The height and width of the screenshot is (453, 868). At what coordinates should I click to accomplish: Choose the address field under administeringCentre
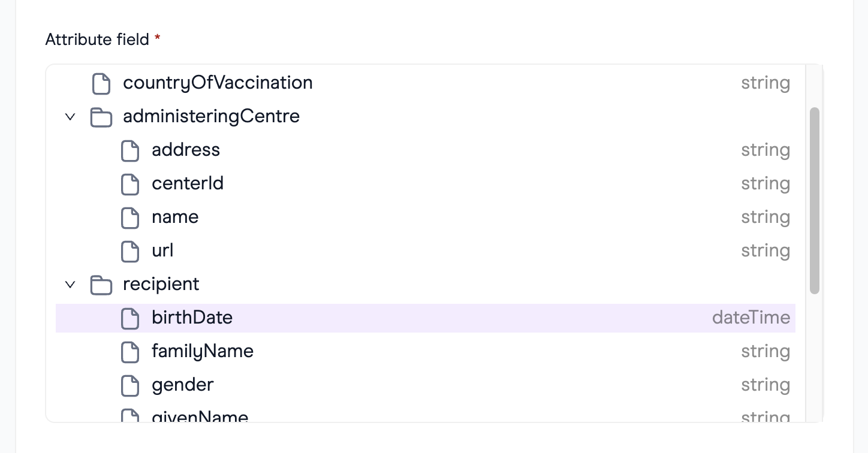click(x=426, y=150)
